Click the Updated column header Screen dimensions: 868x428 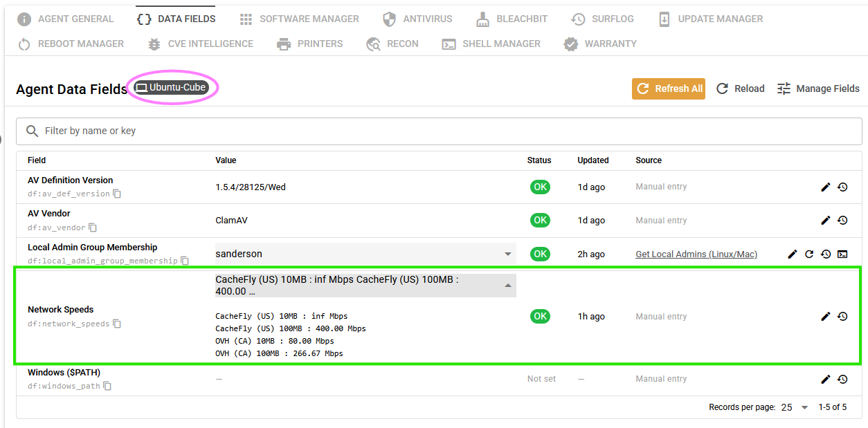[593, 160]
